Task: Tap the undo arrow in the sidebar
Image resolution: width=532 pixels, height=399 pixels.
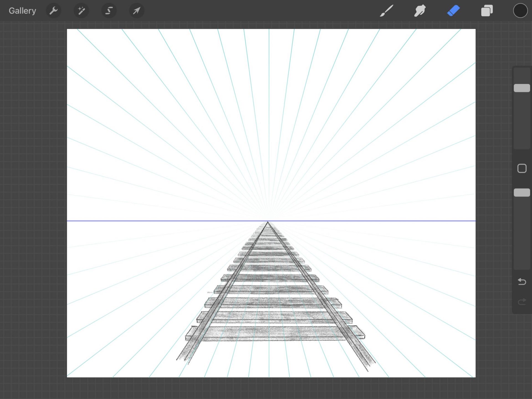Action: tap(522, 282)
